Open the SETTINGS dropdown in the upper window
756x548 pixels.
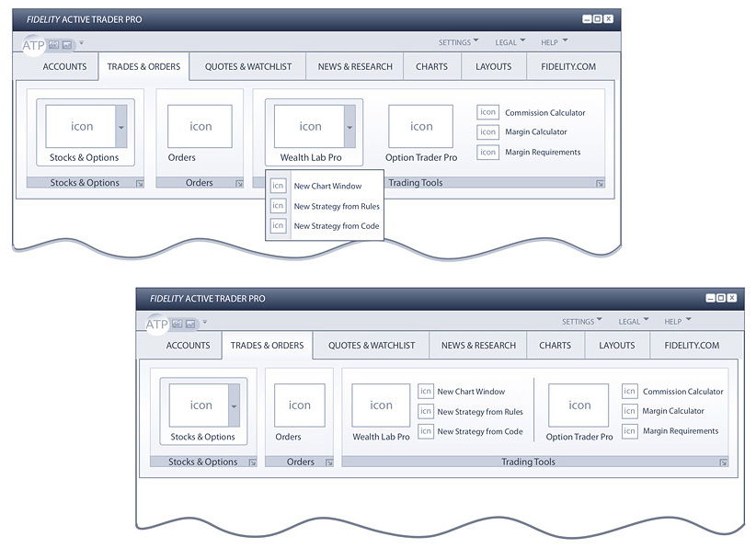[459, 42]
